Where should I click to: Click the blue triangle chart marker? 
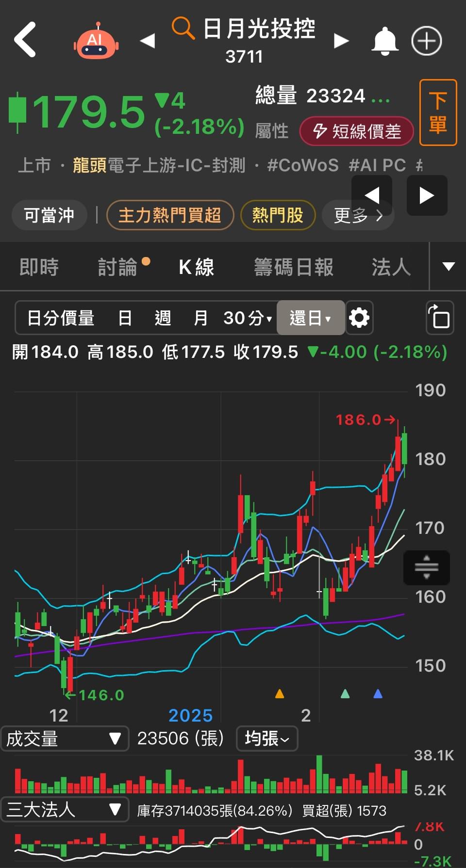pos(378,693)
